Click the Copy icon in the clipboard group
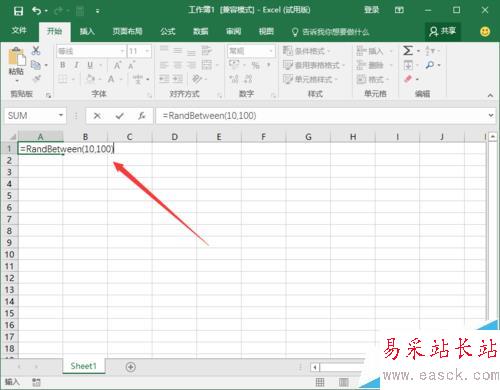The height and width of the screenshot is (390, 500). tap(36, 65)
